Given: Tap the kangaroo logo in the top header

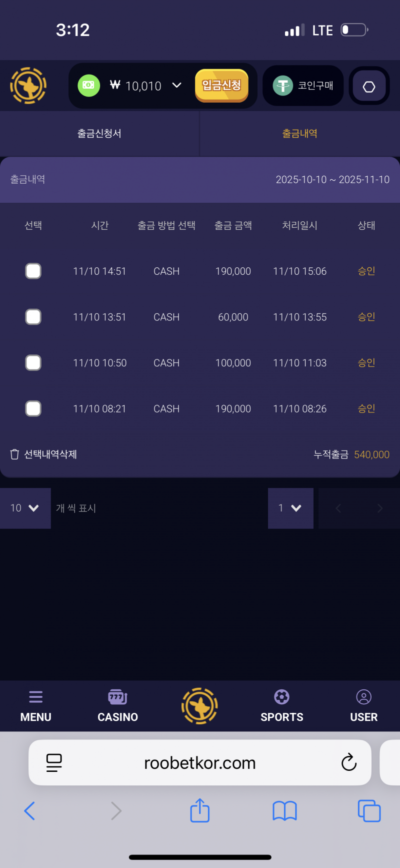Looking at the screenshot, I should [x=28, y=86].
